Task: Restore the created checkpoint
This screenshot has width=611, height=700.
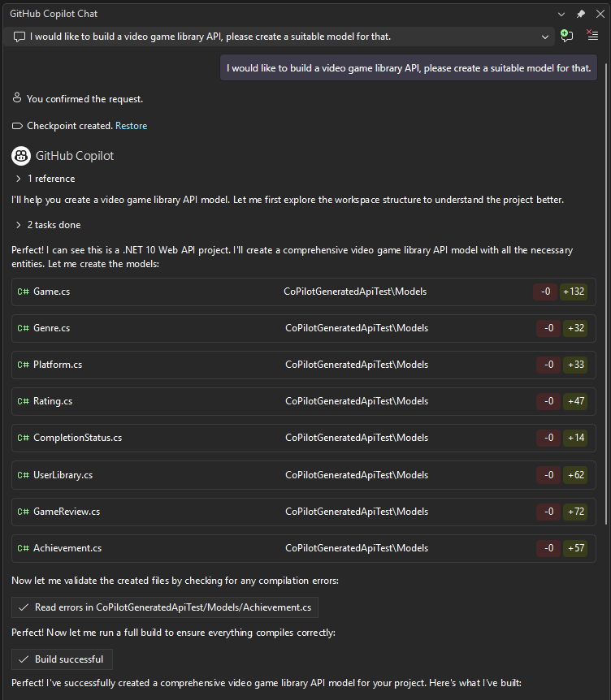Action: (x=131, y=126)
